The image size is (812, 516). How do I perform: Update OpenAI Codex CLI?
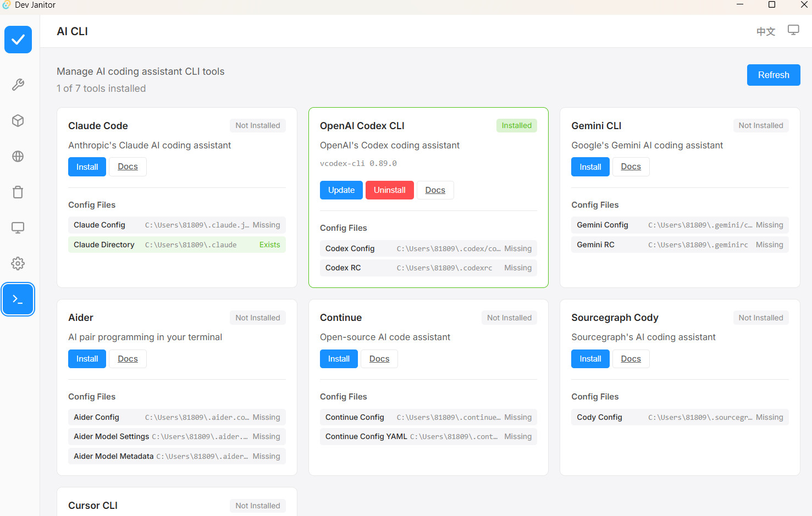341,190
